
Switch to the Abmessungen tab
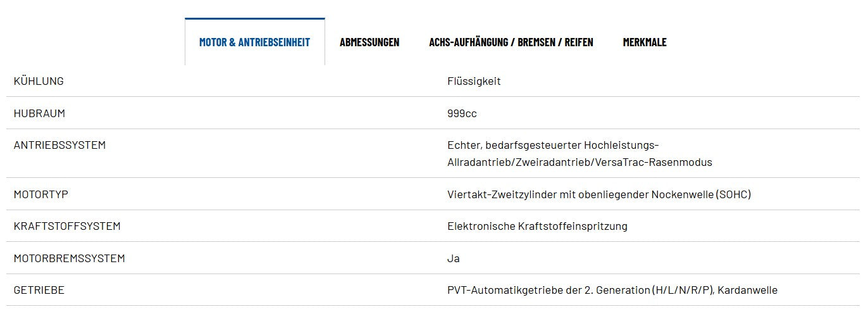tap(369, 42)
